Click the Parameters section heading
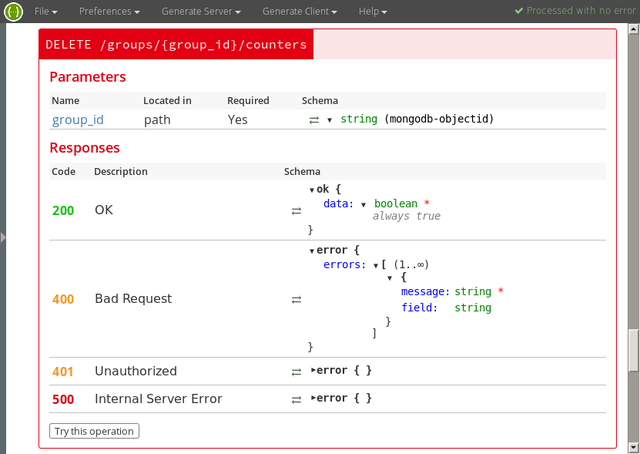 click(x=88, y=77)
